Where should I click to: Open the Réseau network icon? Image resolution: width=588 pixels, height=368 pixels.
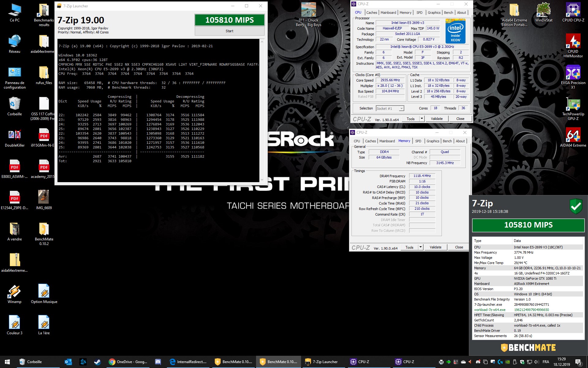14,44
